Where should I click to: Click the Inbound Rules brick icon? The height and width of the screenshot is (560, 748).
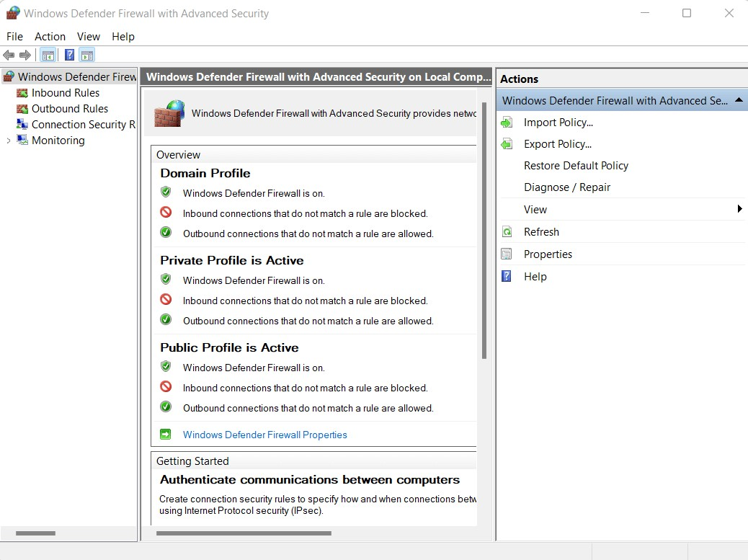tap(22, 93)
